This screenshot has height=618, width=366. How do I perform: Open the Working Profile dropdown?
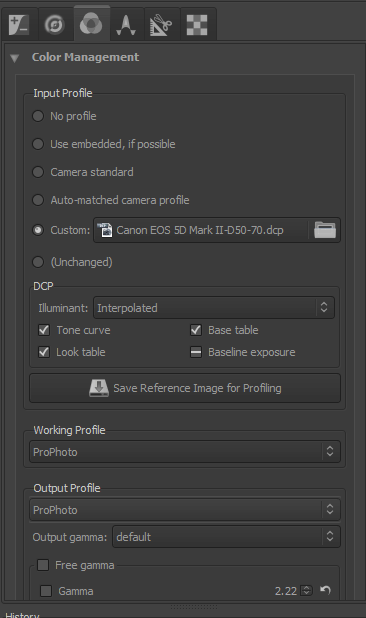coord(185,452)
